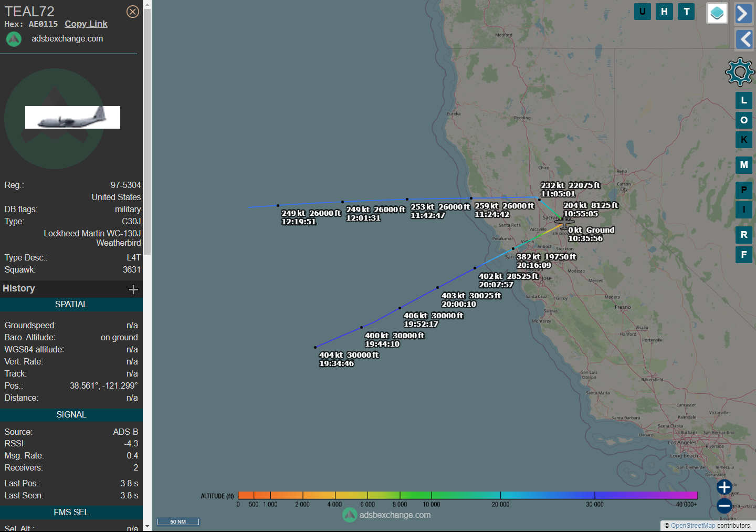Click track label 232 kt 22075 ft 11:05:01
Screen dimensions: 756x532
pyautogui.click(x=570, y=190)
